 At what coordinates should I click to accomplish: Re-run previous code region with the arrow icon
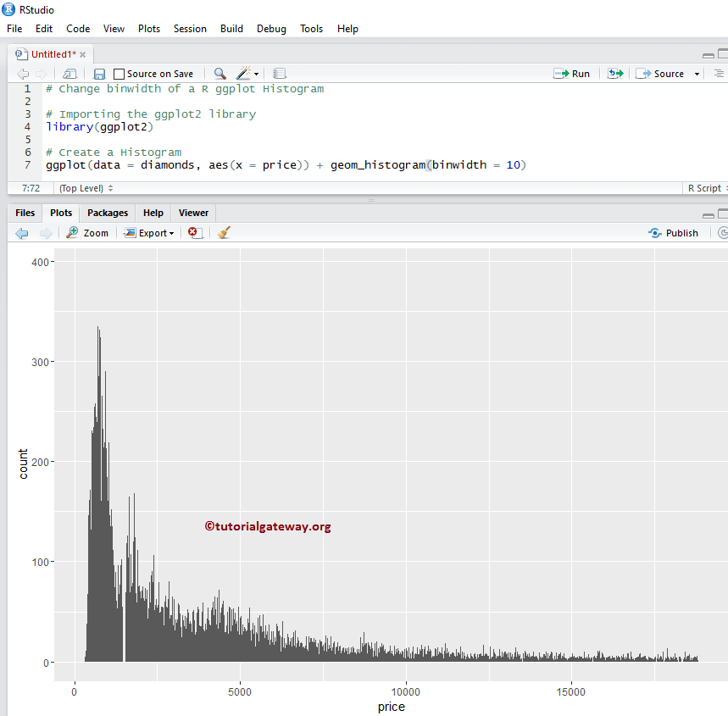[615, 74]
